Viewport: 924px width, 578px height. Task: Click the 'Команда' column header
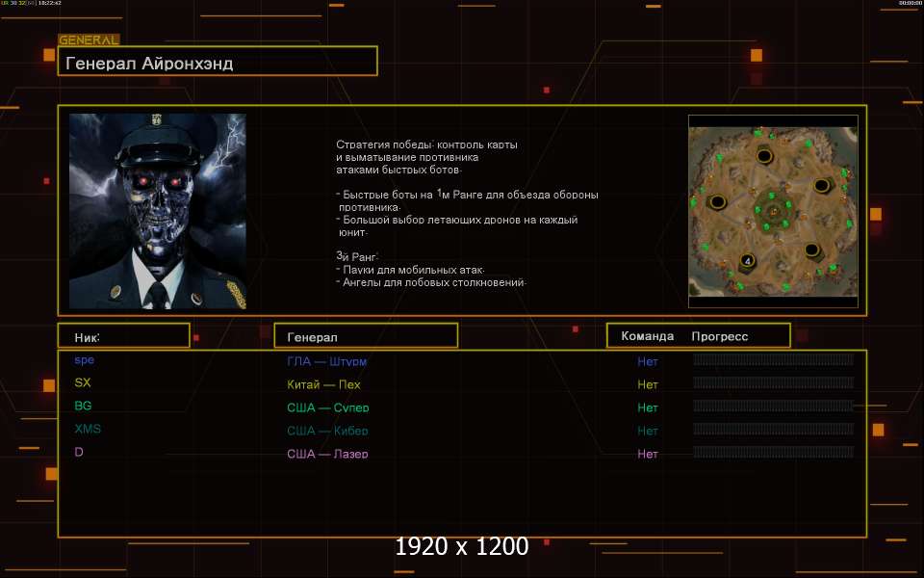coord(647,336)
